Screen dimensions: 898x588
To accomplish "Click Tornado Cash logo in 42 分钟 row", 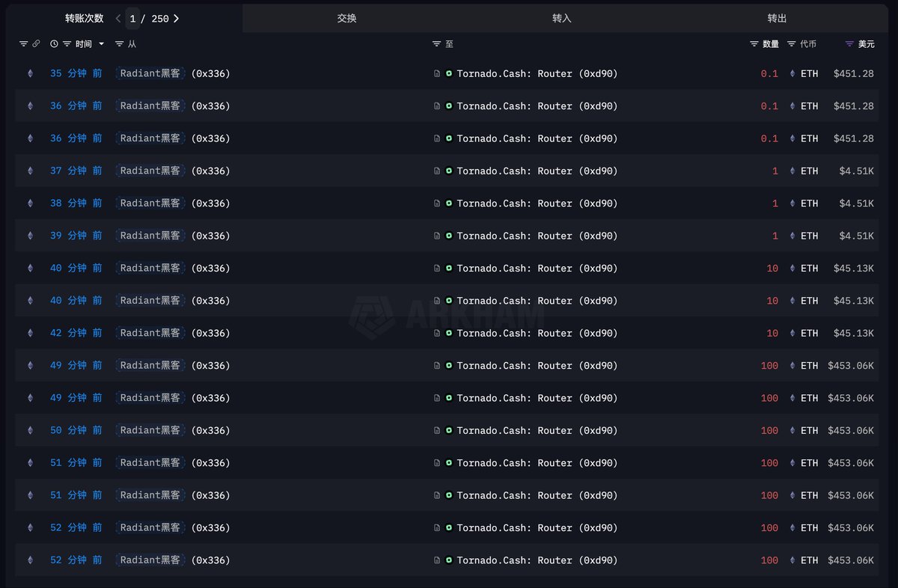I will pyautogui.click(x=449, y=333).
